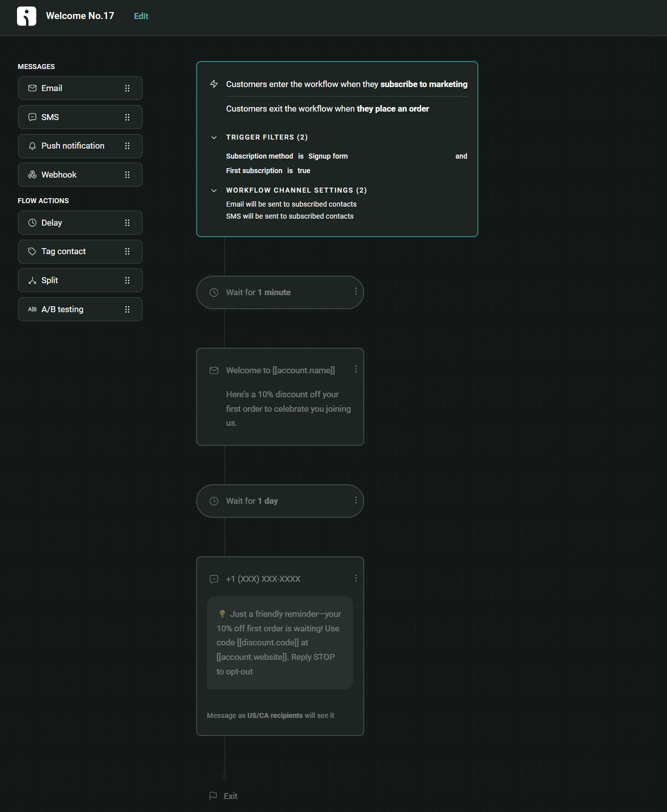Click the drag handle on Tag contact
The image size is (667, 812).
127,252
